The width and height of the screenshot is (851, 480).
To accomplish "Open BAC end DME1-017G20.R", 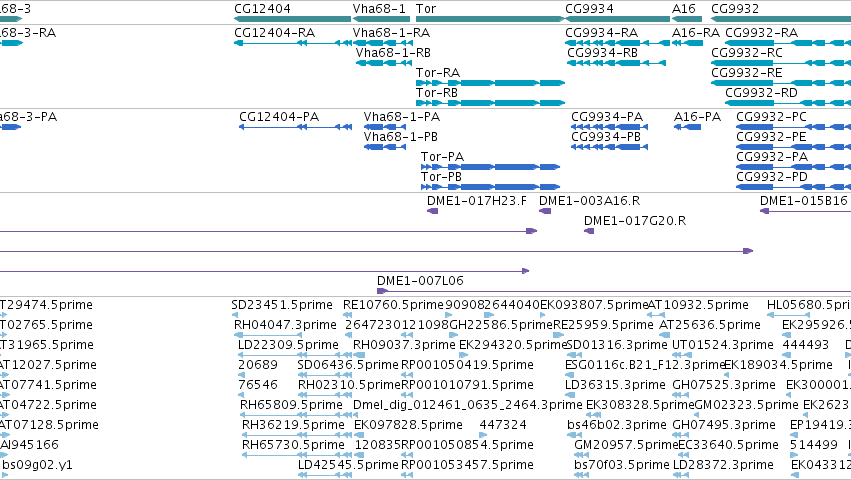I will tap(635, 221).
